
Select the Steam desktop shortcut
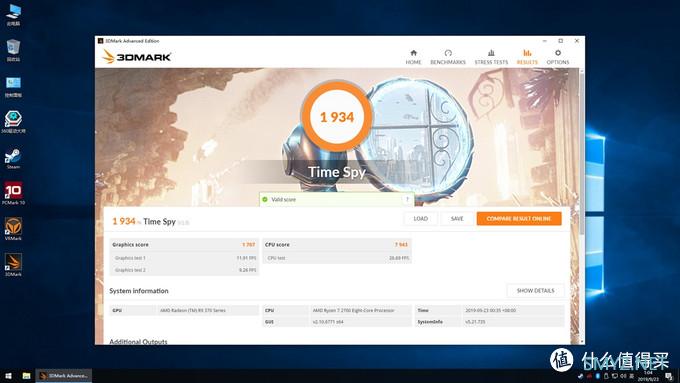pos(13,159)
